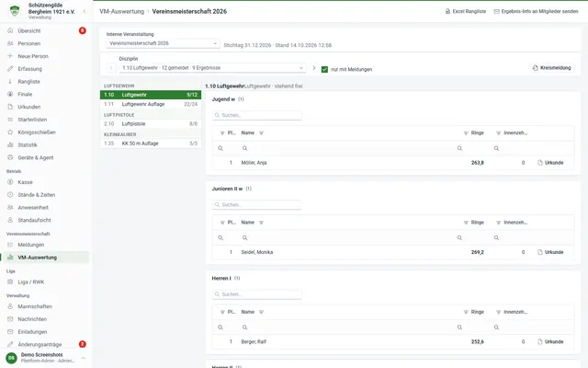588x368 pixels.
Task: Open the Disziplin dropdown
Action: click(212, 68)
